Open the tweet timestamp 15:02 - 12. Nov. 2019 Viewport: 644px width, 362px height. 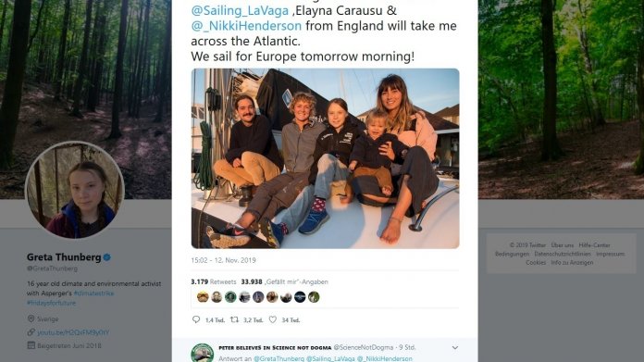click(223, 260)
